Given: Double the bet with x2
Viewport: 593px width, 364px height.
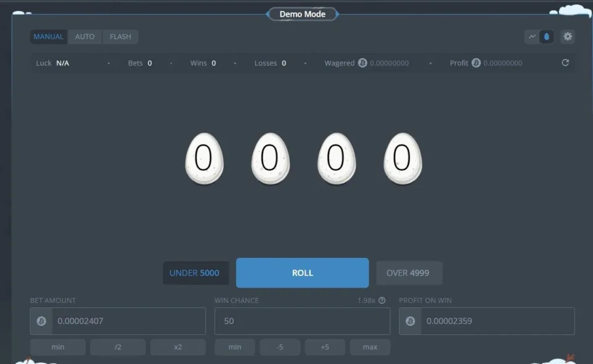Looking at the screenshot, I should pyautogui.click(x=178, y=347).
